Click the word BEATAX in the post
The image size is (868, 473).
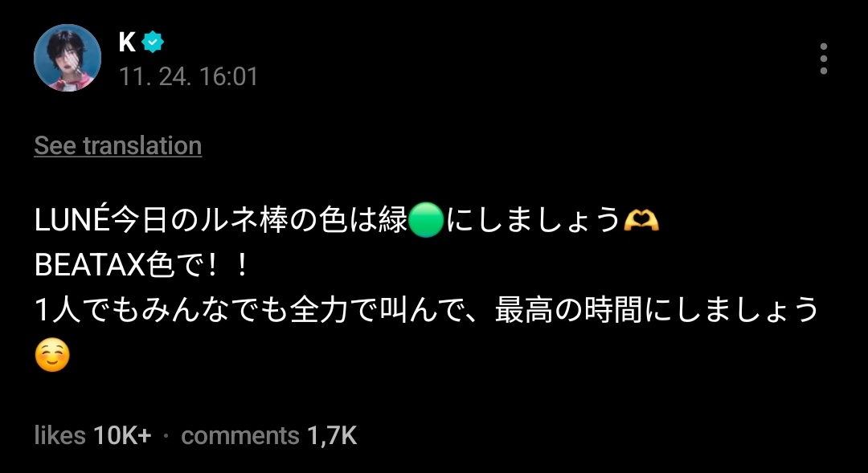pyautogui.click(x=90, y=266)
